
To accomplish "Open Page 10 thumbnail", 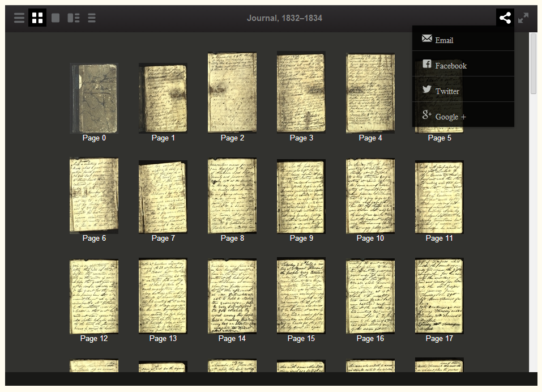I will pos(370,196).
